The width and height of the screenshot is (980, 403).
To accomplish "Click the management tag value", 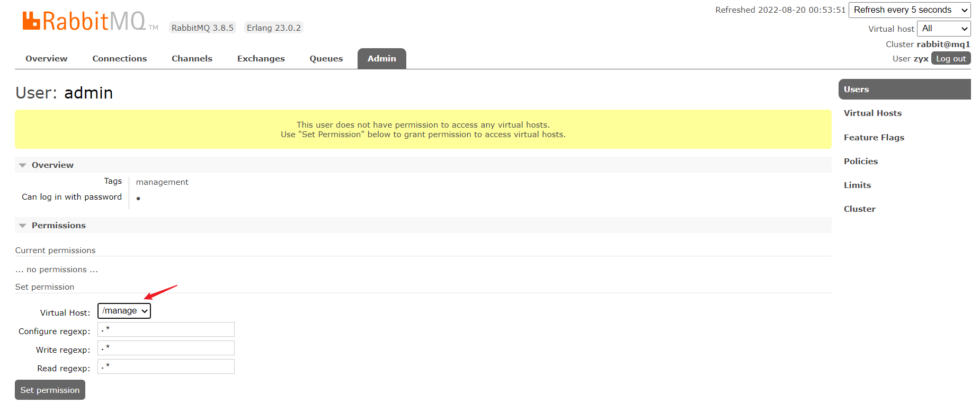I will click(162, 182).
